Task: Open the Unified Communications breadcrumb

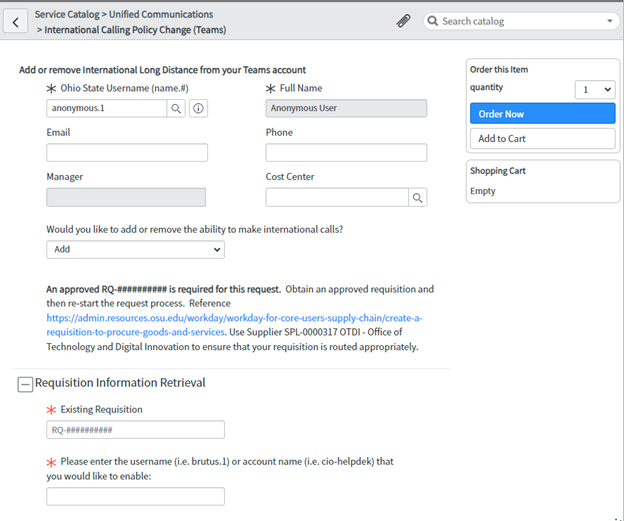Action: tap(161, 14)
